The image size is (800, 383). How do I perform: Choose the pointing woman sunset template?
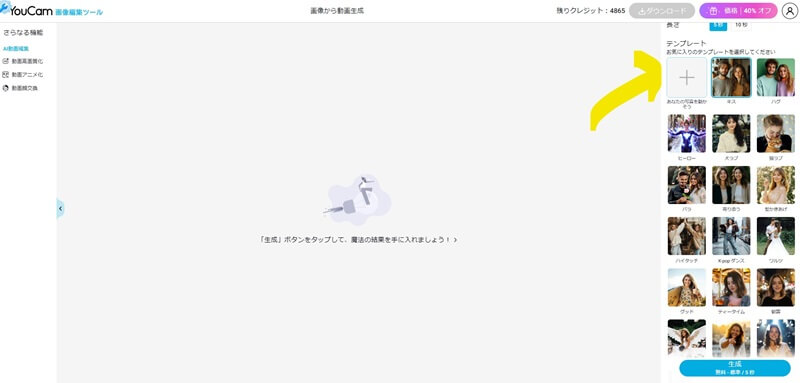click(x=731, y=338)
